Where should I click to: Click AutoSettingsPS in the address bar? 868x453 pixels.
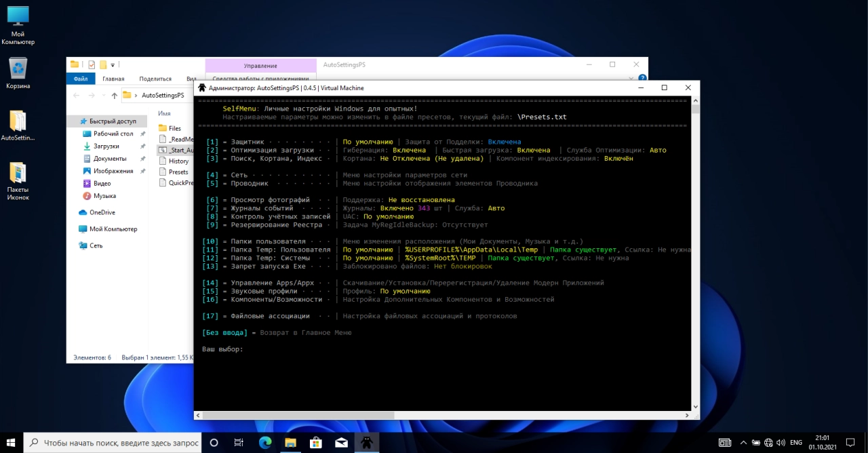coord(163,96)
